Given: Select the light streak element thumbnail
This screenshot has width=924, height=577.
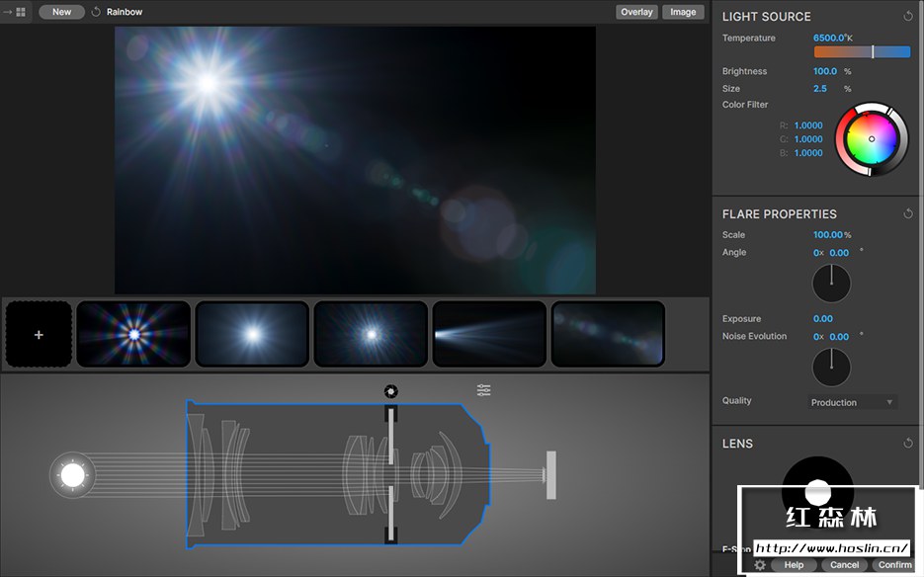Looking at the screenshot, I should (x=489, y=334).
